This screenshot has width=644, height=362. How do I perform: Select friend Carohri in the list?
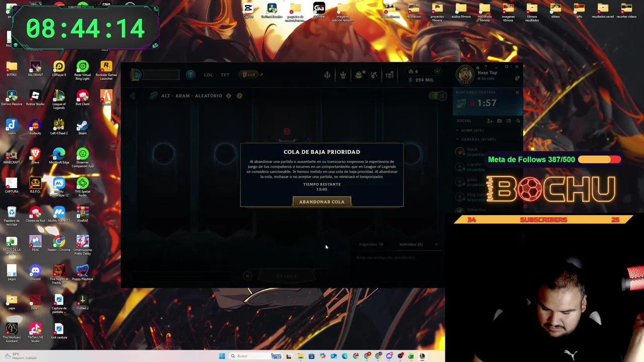(487, 166)
